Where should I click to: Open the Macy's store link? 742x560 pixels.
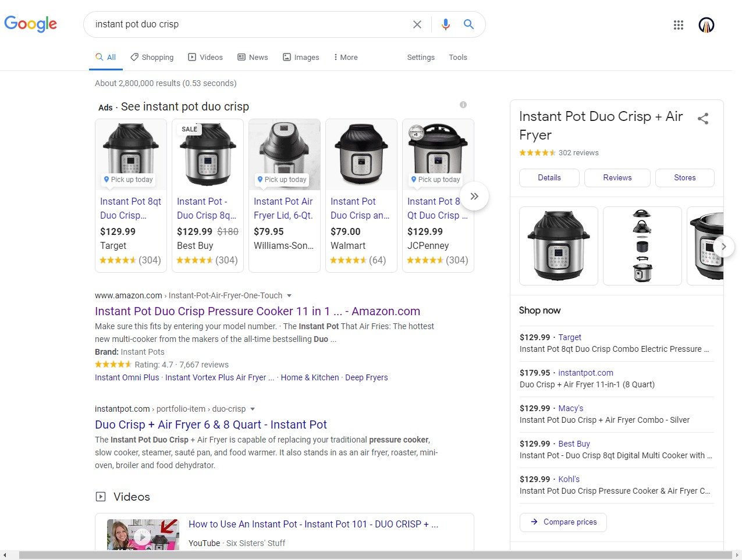[570, 408]
